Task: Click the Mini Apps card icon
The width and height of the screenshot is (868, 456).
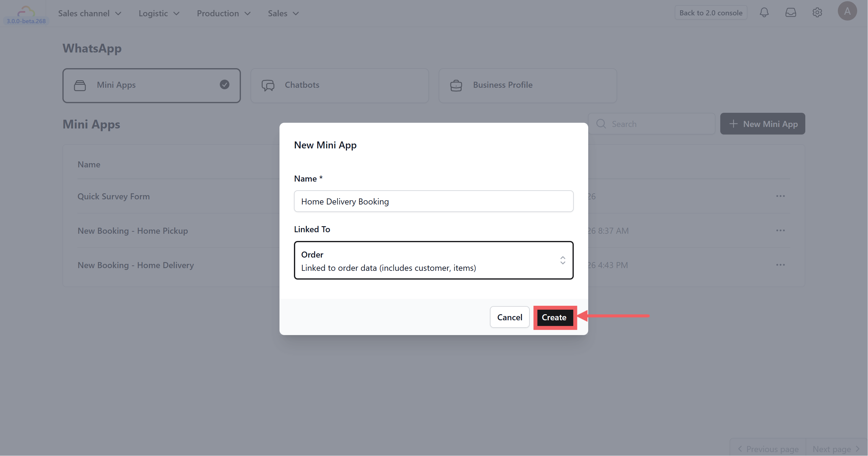Action: [80, 85]
